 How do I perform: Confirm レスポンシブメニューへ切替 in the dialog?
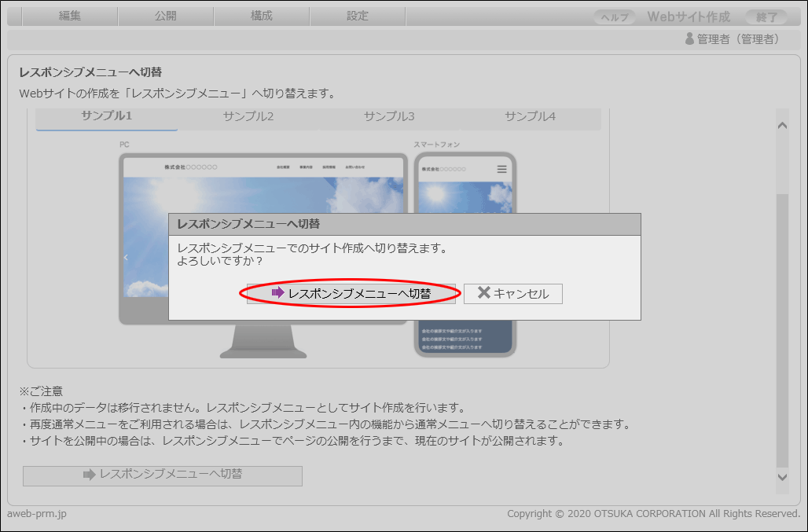[351, 294]
